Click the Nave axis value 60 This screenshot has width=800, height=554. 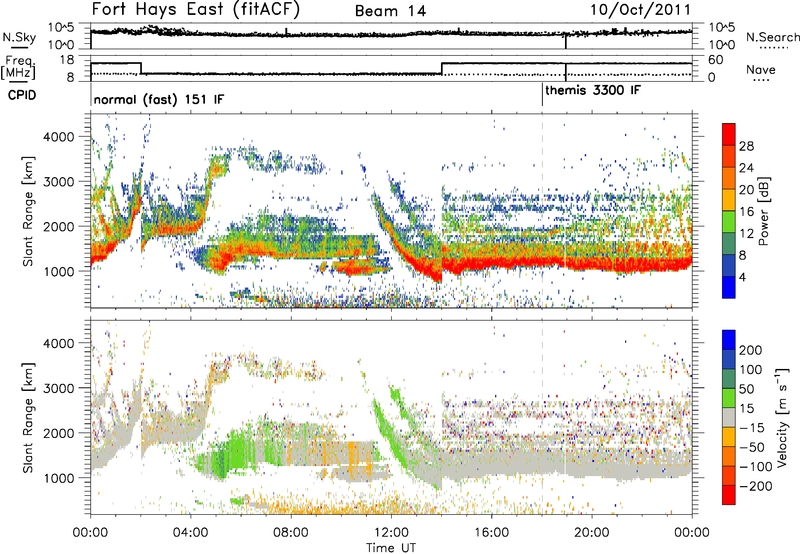point(715,60)
